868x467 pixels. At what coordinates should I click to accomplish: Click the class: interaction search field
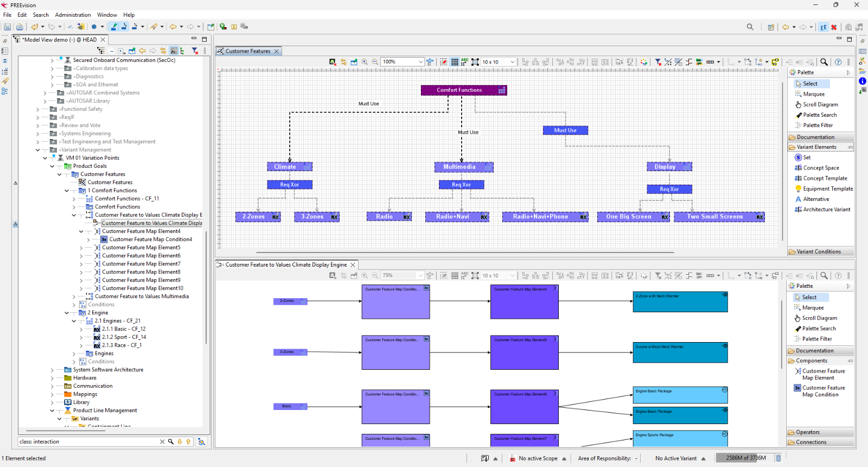coord(88,441)
